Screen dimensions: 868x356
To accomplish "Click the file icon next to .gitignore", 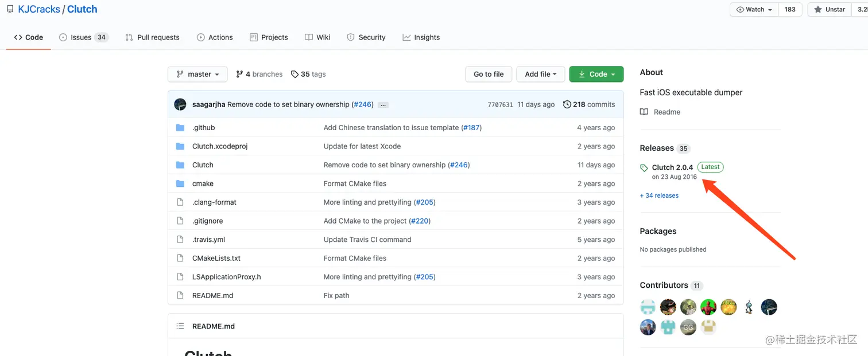I will tap(180, 221).
